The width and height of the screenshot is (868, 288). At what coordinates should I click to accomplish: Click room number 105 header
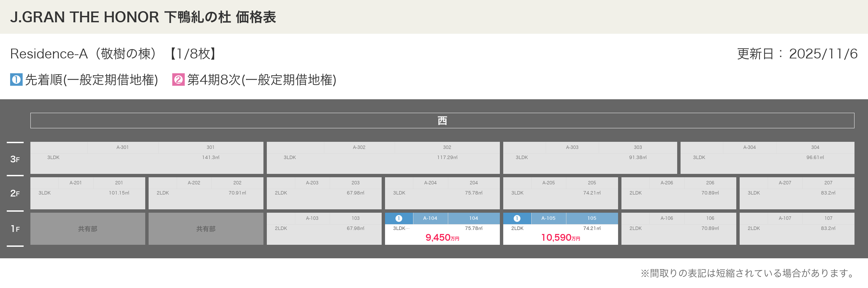tap(592, 218)
